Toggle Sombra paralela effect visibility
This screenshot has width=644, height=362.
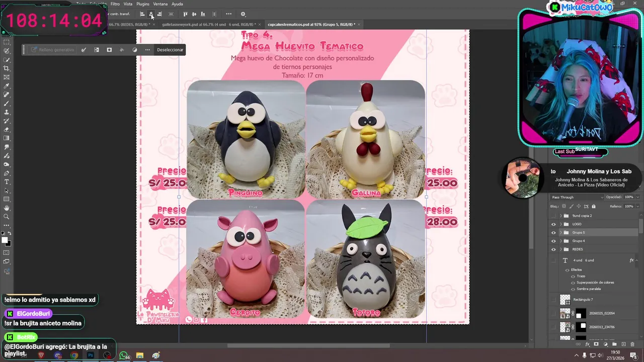[573, 289]
